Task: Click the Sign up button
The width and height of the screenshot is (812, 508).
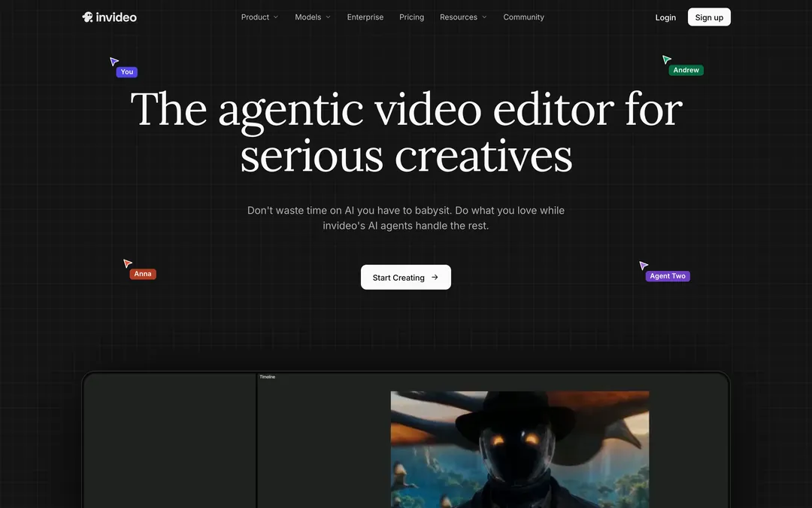Action: 709,17
